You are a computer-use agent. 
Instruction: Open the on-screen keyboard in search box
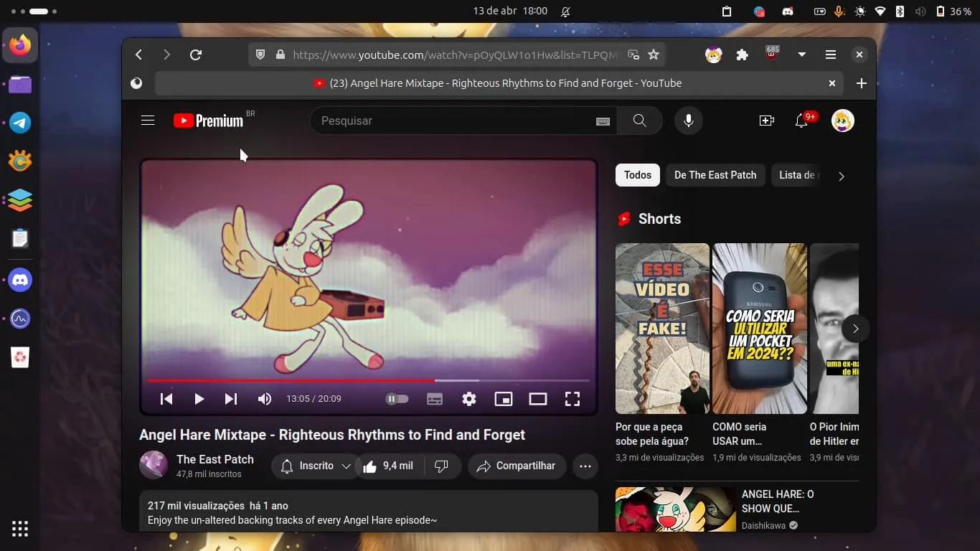pyautogui.click(x=603, y=121)
